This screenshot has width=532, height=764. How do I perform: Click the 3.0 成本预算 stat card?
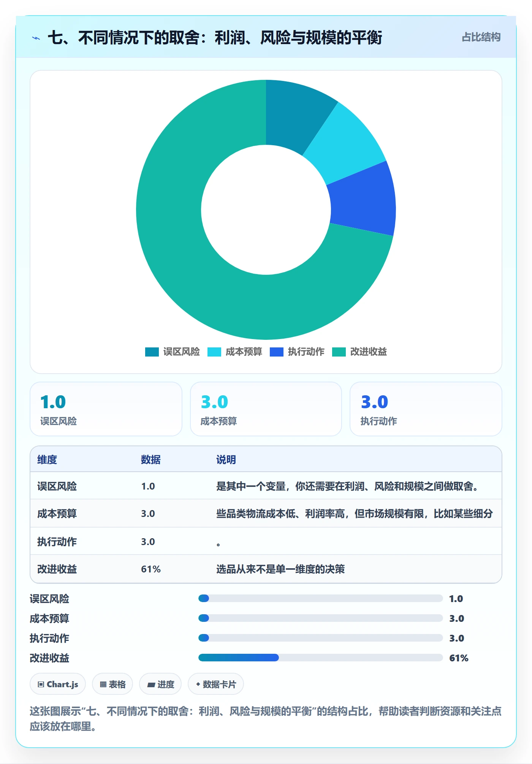pos(266,409)
